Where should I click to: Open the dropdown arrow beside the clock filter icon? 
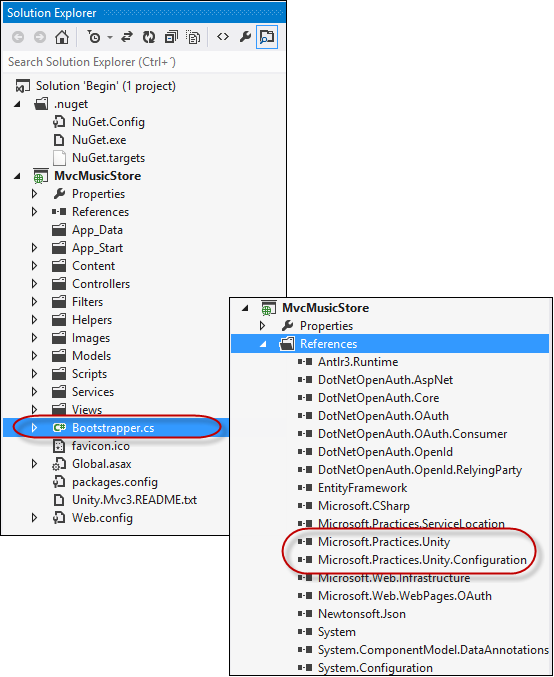(x=110, y=38)
